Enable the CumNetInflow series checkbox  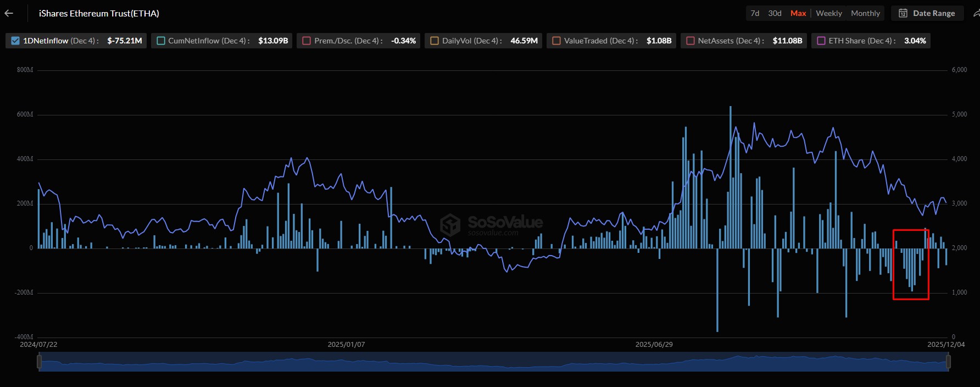coord(161,41)
